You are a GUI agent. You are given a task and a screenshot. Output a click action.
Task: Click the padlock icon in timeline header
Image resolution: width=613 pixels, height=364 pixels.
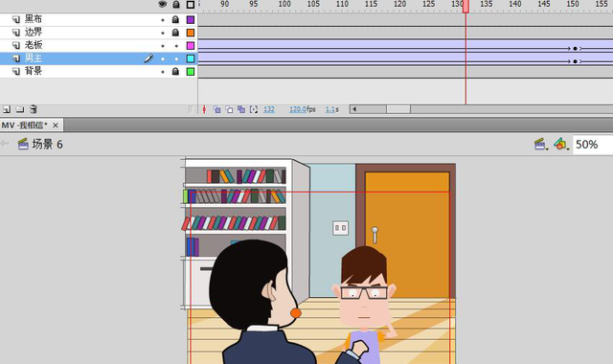(176, 4)
